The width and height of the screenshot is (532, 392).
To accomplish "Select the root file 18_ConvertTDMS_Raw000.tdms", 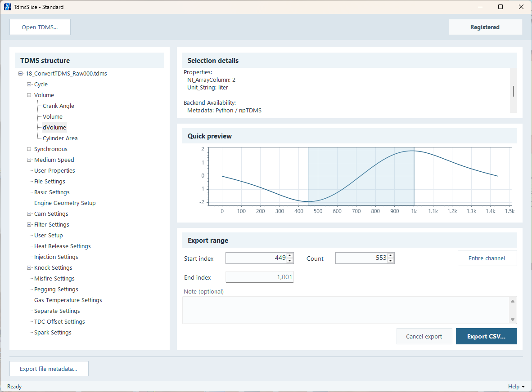I will tap(66, 74).
